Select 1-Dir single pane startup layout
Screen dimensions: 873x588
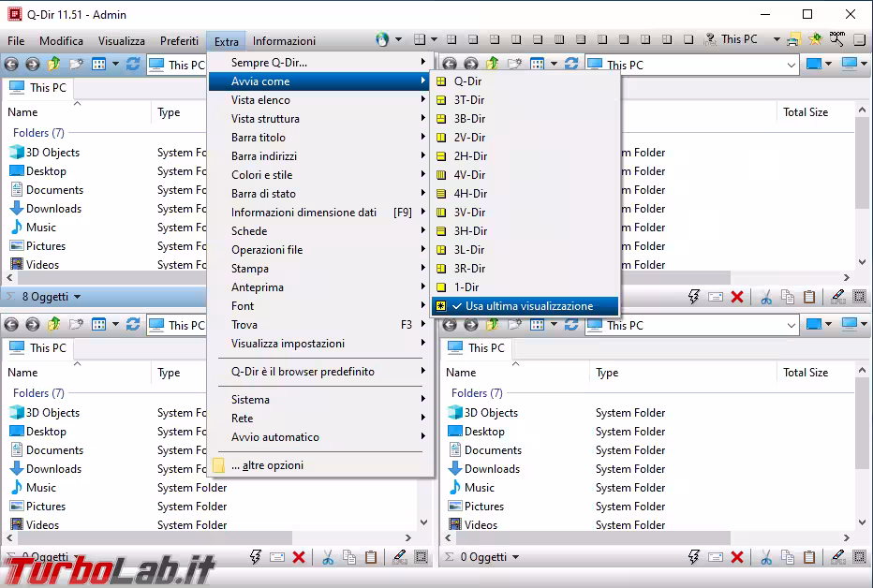[466, 287]
